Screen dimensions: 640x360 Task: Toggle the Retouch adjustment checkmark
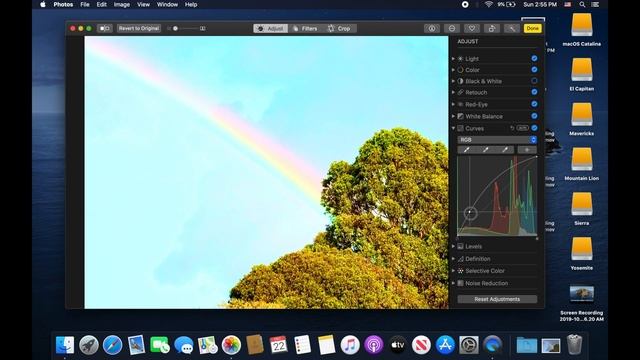(x=534, y=92)
